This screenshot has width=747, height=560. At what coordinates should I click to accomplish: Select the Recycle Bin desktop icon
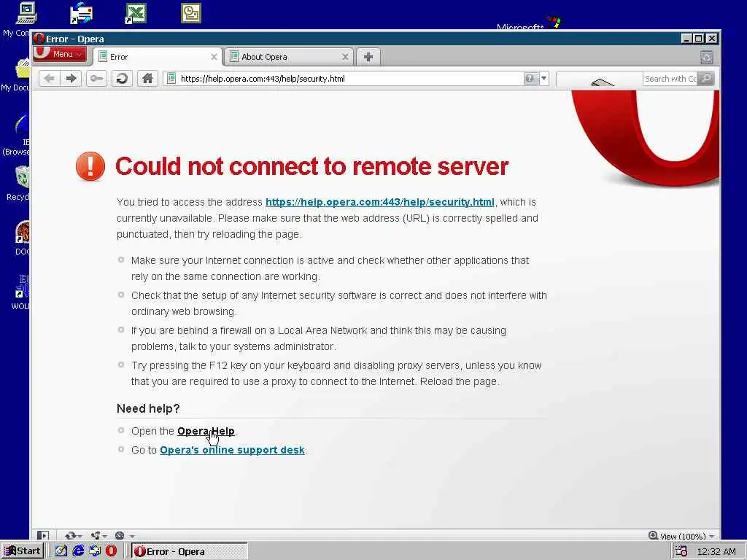22,177
